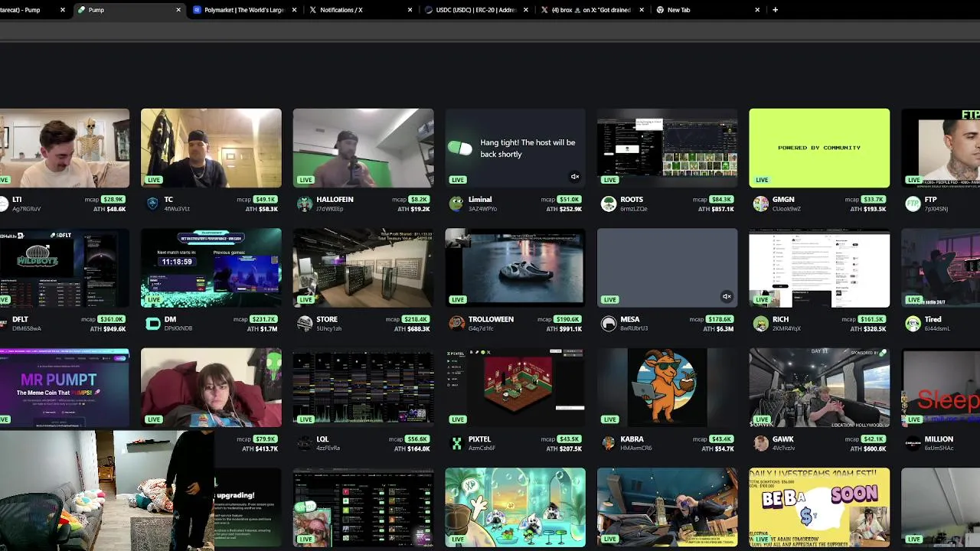Open the HALLOFEIN livestream thumbnail
Image resolution: width=980 pixels, height=551 pixels.
[x=363, y=148]
